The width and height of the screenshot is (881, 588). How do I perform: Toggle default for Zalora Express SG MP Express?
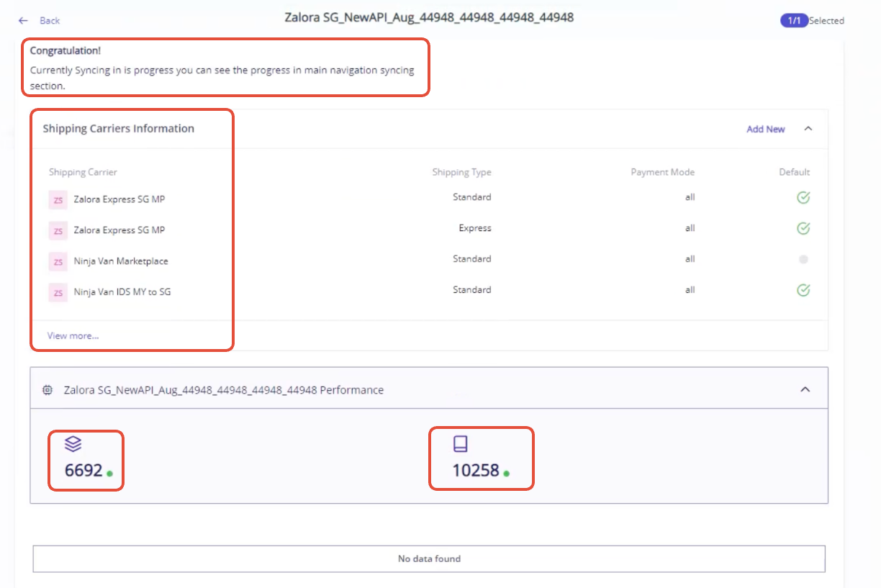803,228
